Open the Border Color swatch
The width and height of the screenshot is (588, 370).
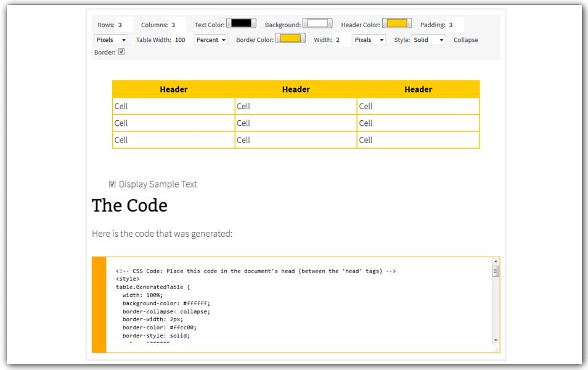coord(290,38)
